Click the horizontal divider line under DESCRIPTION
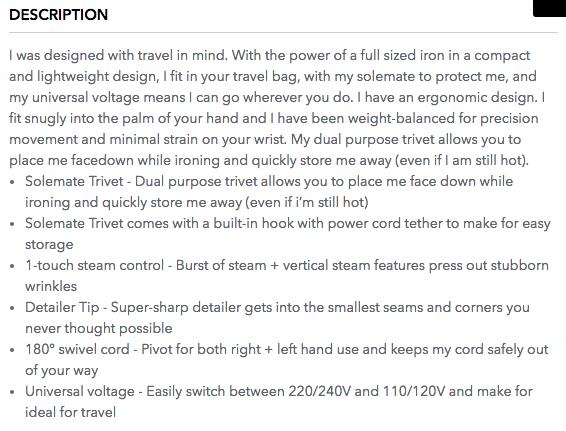 [283, 32]
